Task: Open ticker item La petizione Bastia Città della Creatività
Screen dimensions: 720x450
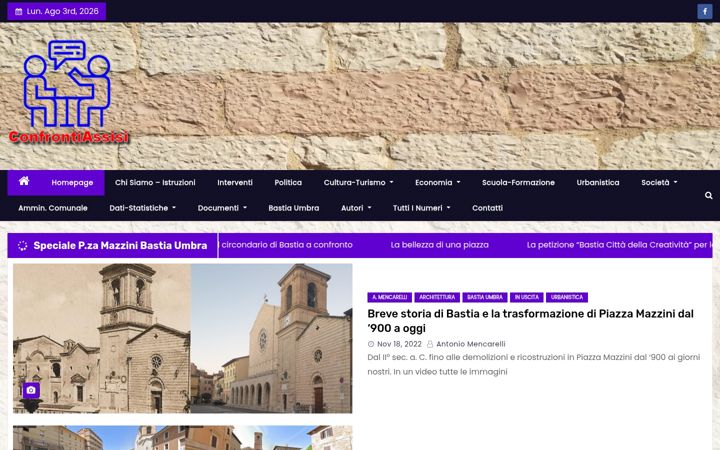Action: 619,245
